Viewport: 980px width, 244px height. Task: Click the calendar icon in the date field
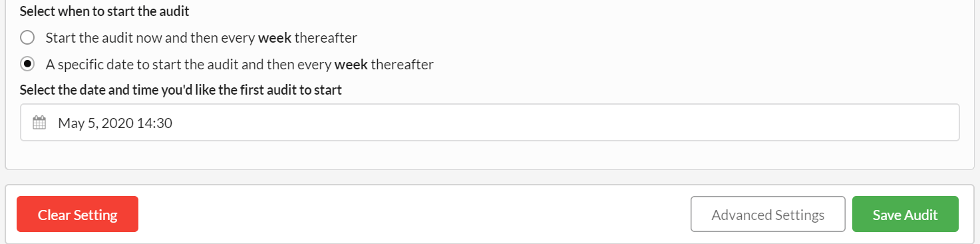(39, 123)
